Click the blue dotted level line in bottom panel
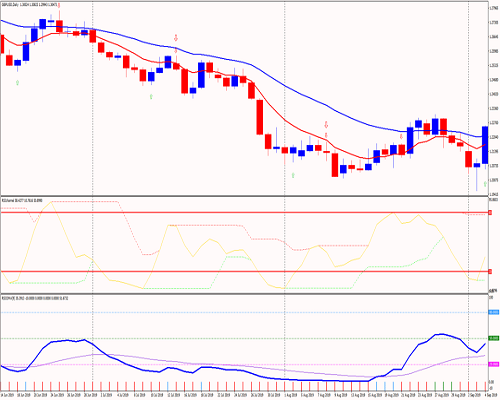The image size is (500, 400). point(244,313)
